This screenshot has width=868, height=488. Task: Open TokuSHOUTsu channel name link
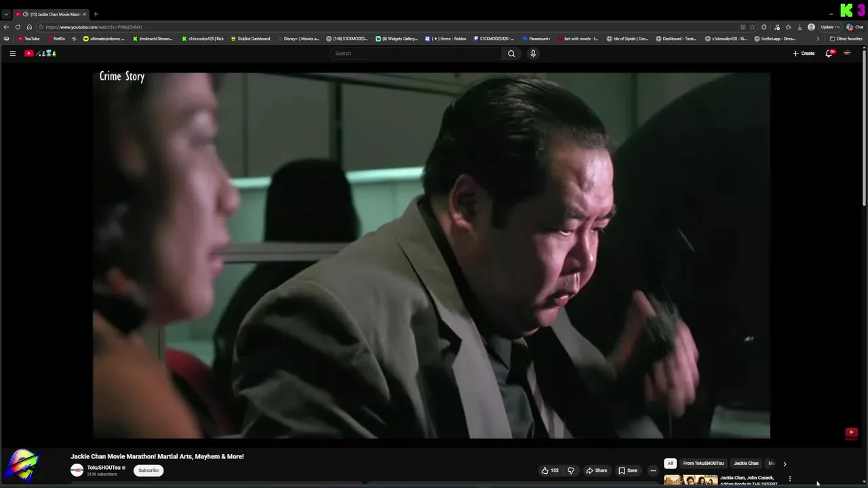(104, 468)
